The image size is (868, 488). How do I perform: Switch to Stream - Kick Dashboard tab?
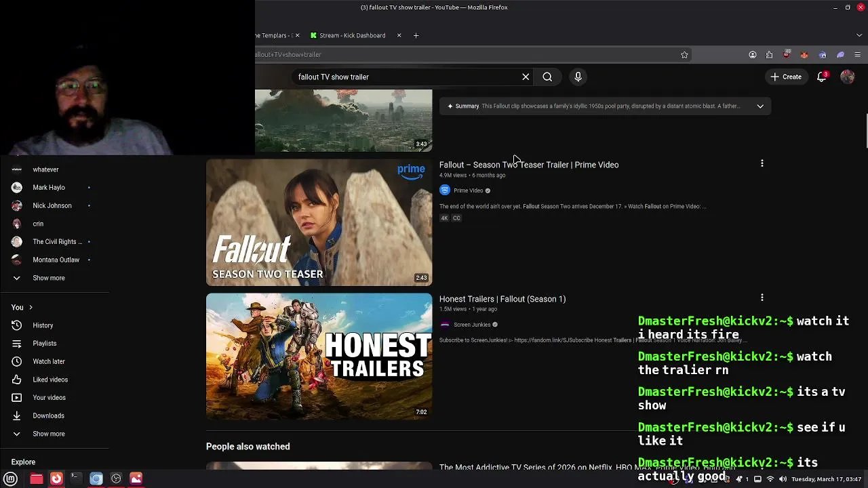(x=352, y=35)
